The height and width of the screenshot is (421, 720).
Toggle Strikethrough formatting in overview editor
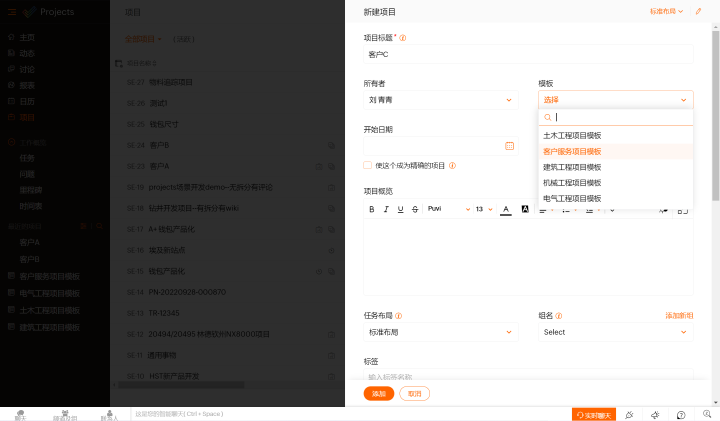click(415, 209)
